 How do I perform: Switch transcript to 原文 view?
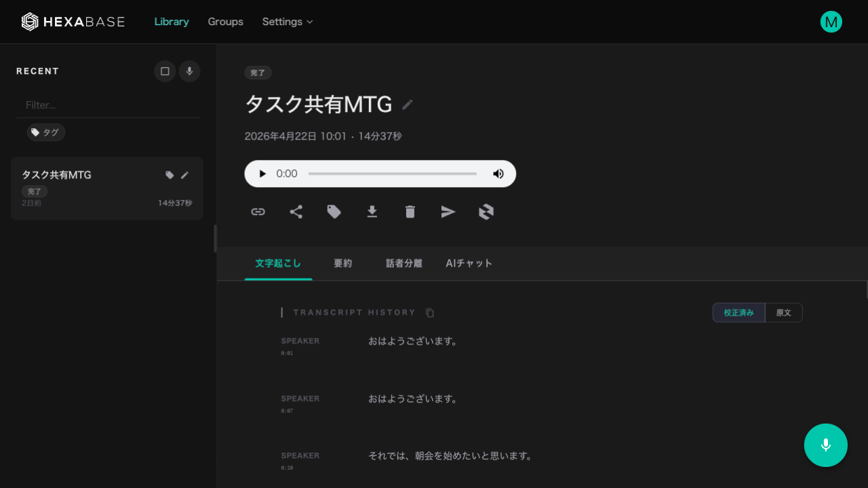[x=784, y=312]
